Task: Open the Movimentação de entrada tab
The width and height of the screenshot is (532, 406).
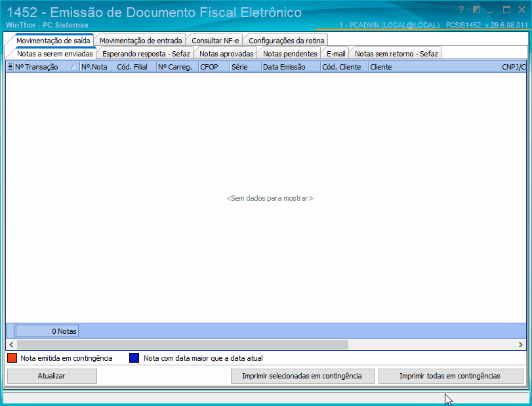Action: [140, 41]
